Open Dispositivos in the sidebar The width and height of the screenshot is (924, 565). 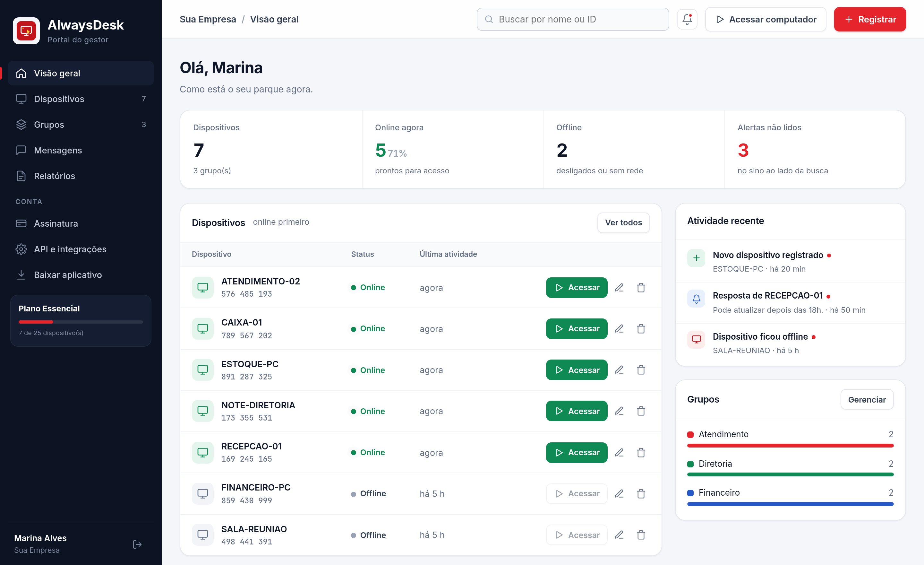point(81,99)
